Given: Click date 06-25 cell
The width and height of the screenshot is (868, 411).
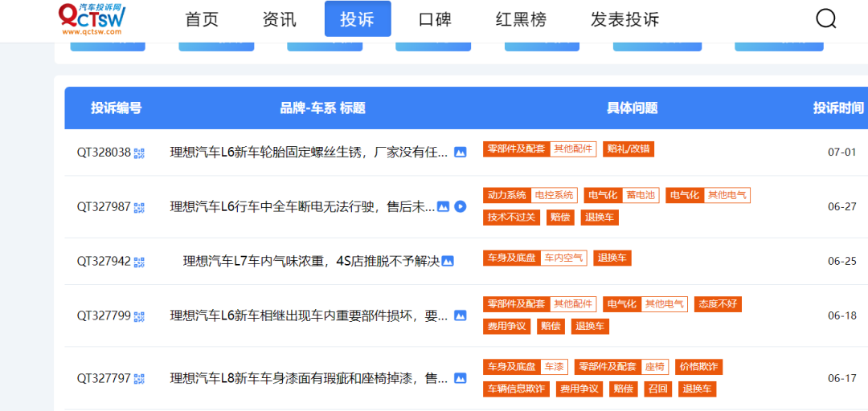Looking at the screenshot, I should pos(842,261).
